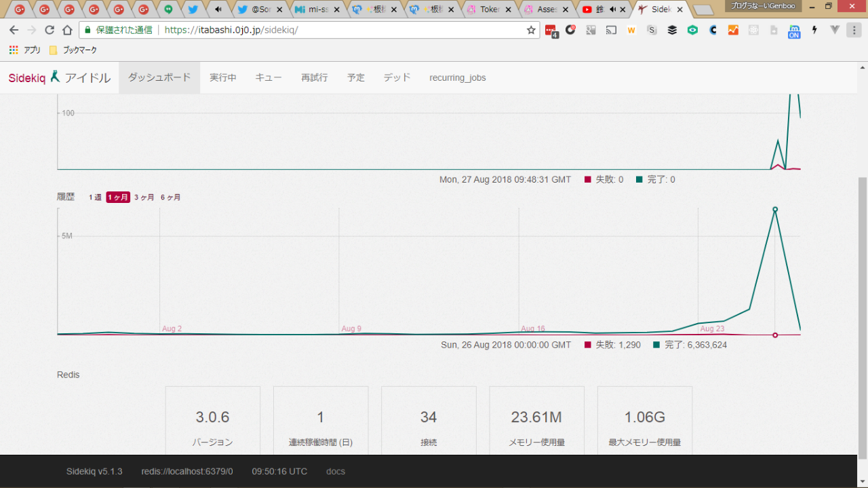Switch to the recurring_jobs tab
The width and height of the screenshot is (868, 488).
(x=457, y=77)
